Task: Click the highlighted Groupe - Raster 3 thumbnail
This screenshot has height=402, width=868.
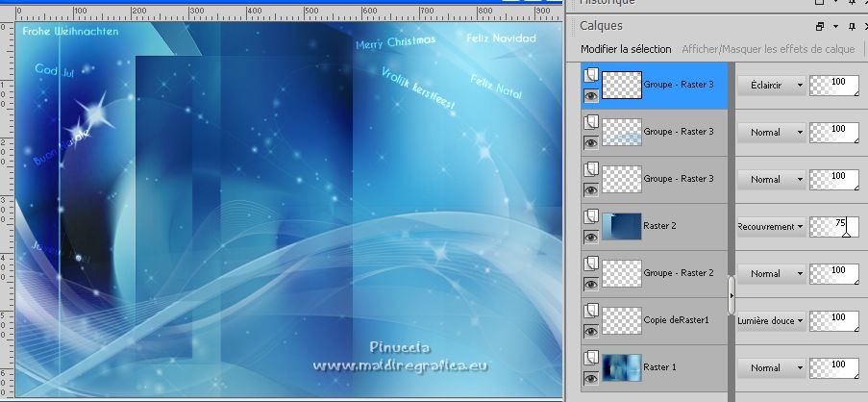Action: pyautogui.click(x=622, y=86)
